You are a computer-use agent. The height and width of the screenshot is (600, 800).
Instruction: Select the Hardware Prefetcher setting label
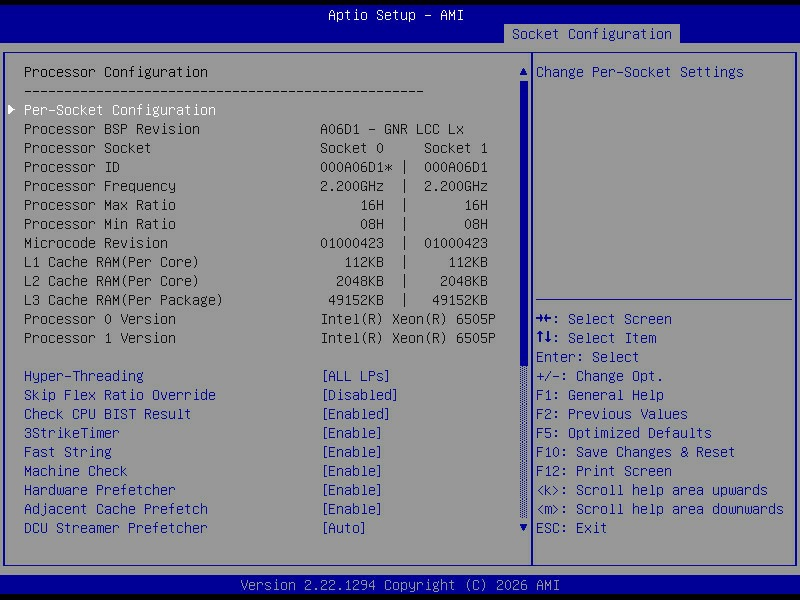pyautogui.click(x=99, y=490)
